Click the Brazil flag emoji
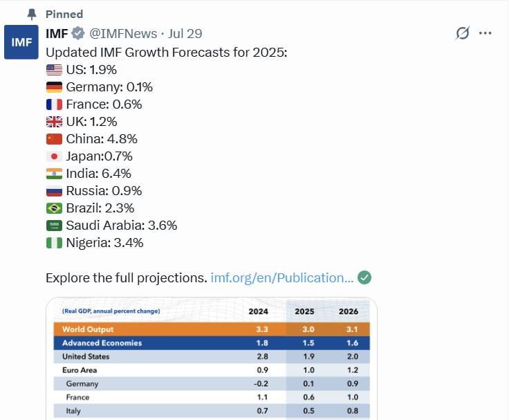The width and height of the screenshot is (509, 420). pyautogui.click(x=54, y=208)
